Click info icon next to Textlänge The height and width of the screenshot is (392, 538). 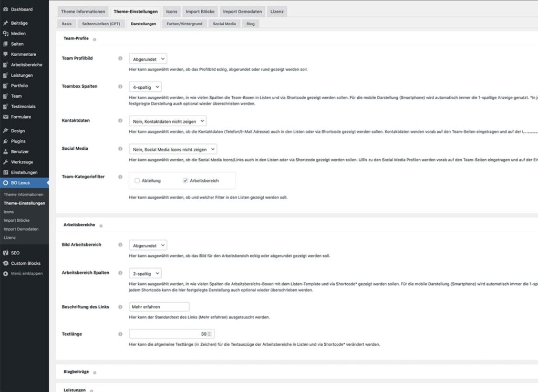pyautogui.click(x=120, y=334)
